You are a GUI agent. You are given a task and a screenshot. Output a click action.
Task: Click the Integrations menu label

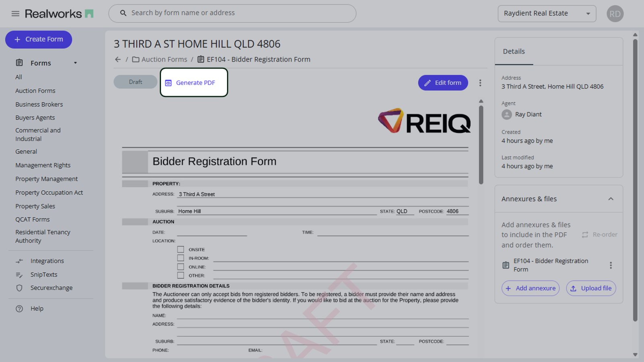pyautogui.click(x=47, y=261)
